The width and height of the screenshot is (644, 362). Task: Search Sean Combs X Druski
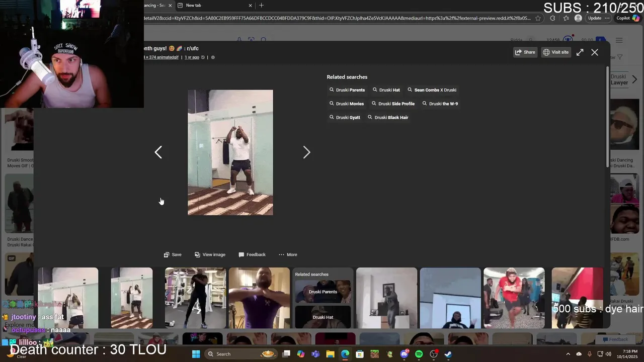coord(432,90)
